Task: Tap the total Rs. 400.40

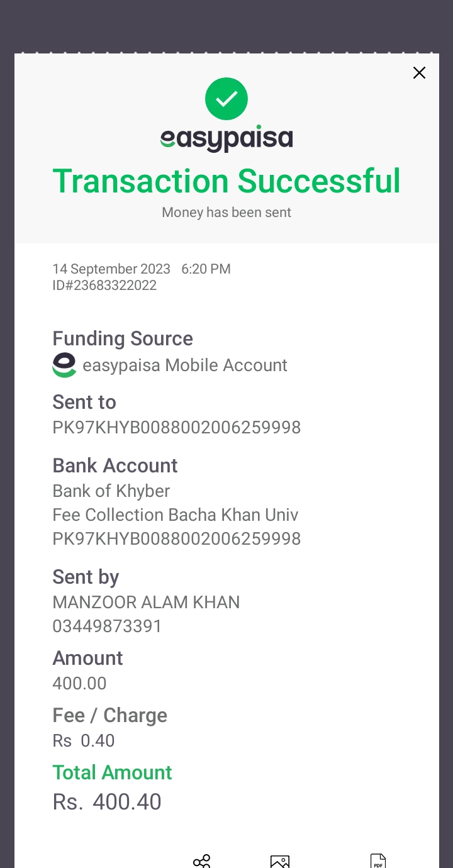Action: (x=107, y=802)
